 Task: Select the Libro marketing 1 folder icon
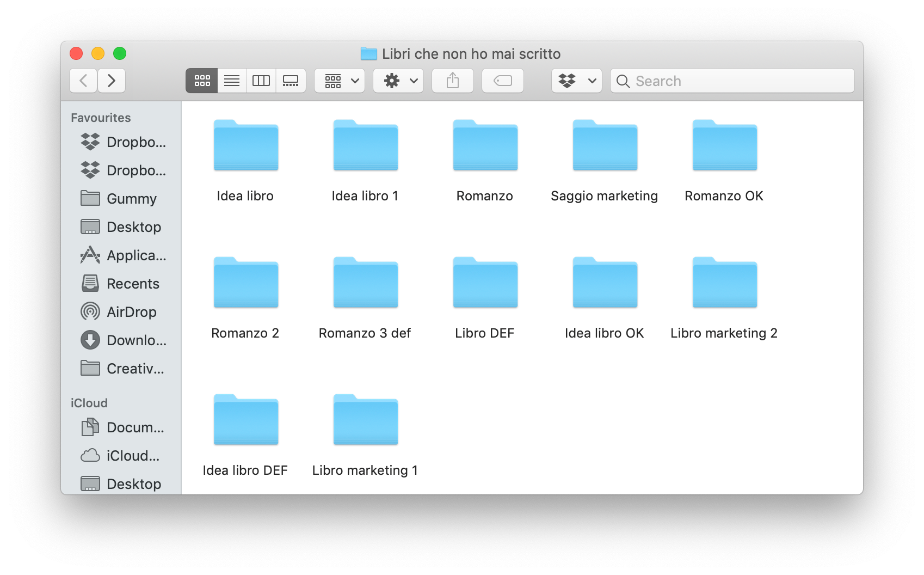[366, 419]
